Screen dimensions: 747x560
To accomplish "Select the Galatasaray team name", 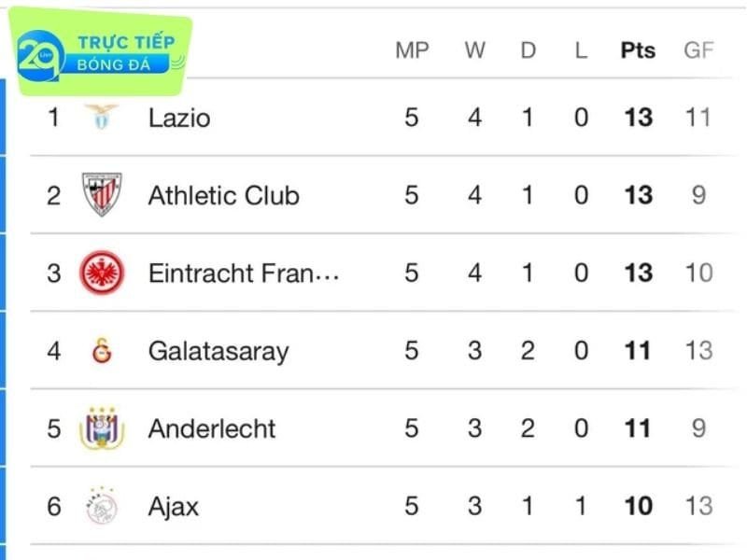I will tap(218, 352).
